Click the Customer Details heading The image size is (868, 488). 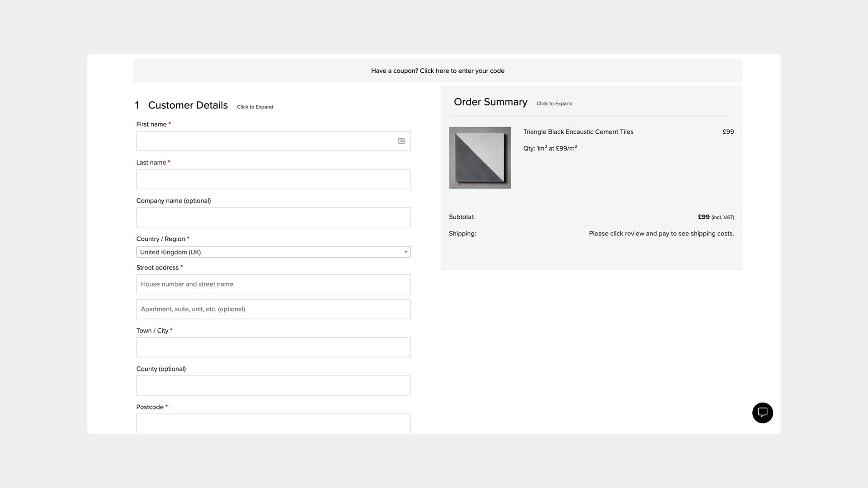(x=188, y=105)
